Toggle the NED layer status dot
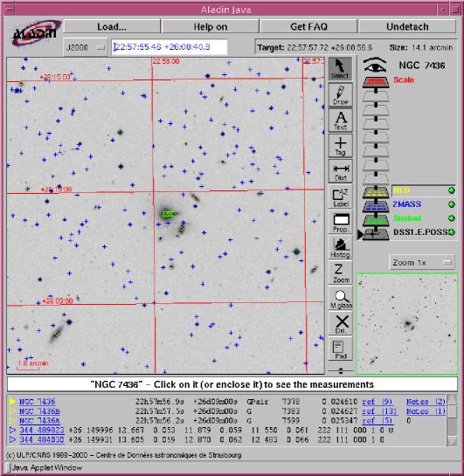Viewport: 464px width, 476px height. point(451,190)
